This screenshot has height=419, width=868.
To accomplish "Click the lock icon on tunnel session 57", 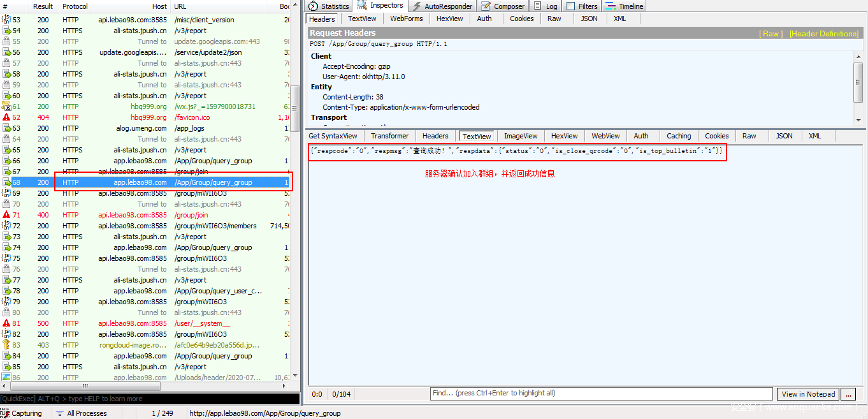I will coord(6,63).
